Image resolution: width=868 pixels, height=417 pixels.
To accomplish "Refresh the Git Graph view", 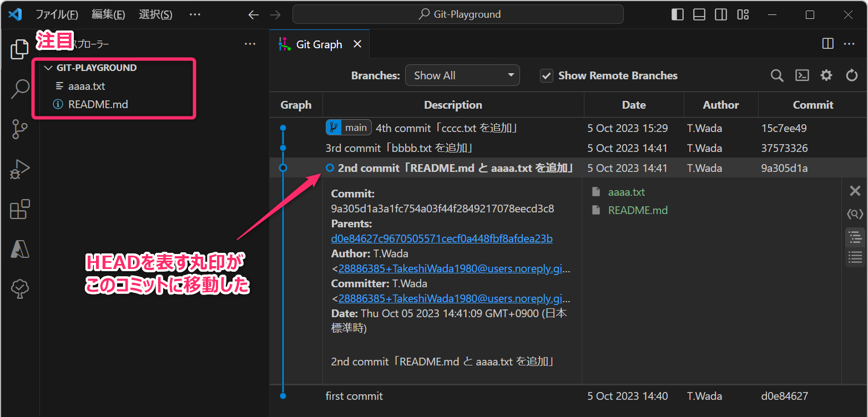I will (851, 75).
